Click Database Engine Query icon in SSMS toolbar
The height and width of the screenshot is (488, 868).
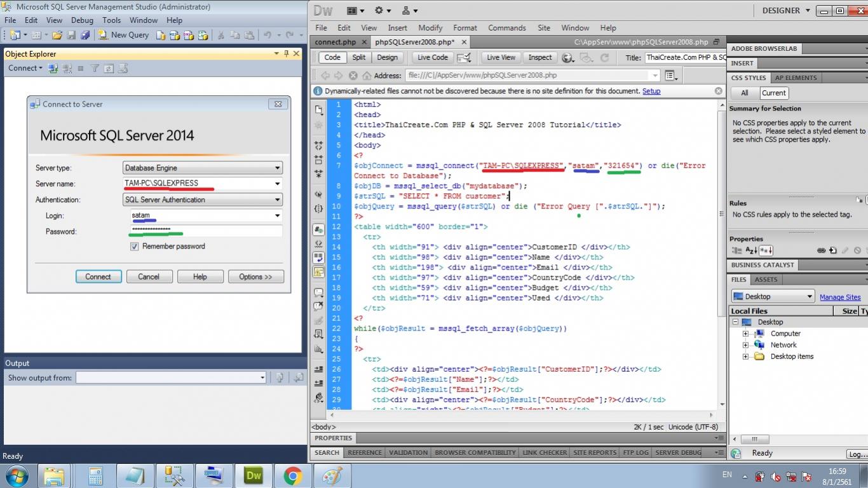coord(161,35)
